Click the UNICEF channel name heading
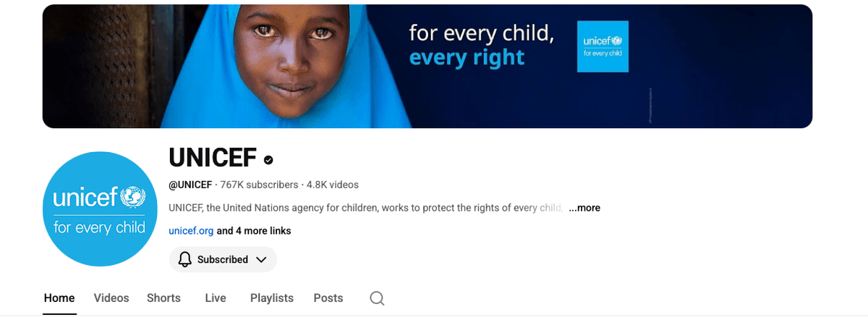 pyautogui.click(x=213, y=158)
